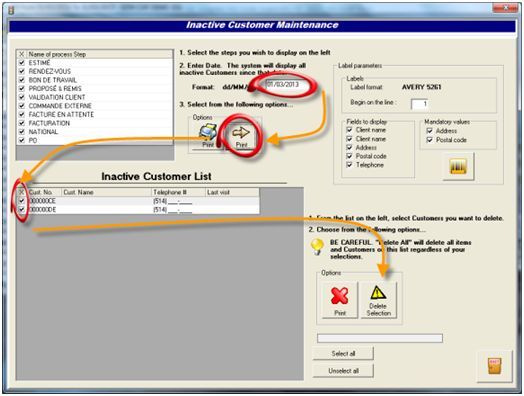Screen dimensions: 524x396
Task: Uncheck Telephone field to display
Action: pos(350,165)
